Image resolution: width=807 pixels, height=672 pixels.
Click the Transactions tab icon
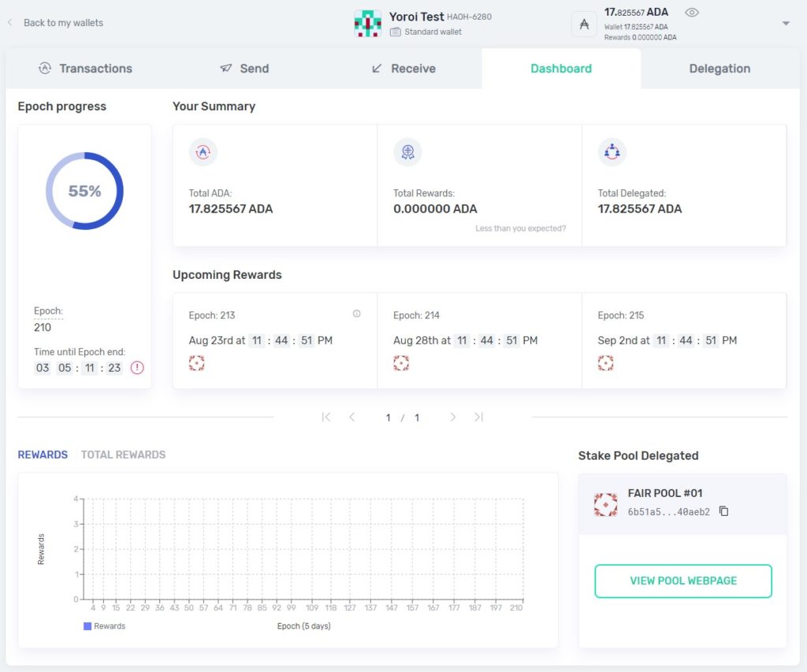[x=45, y=68]
